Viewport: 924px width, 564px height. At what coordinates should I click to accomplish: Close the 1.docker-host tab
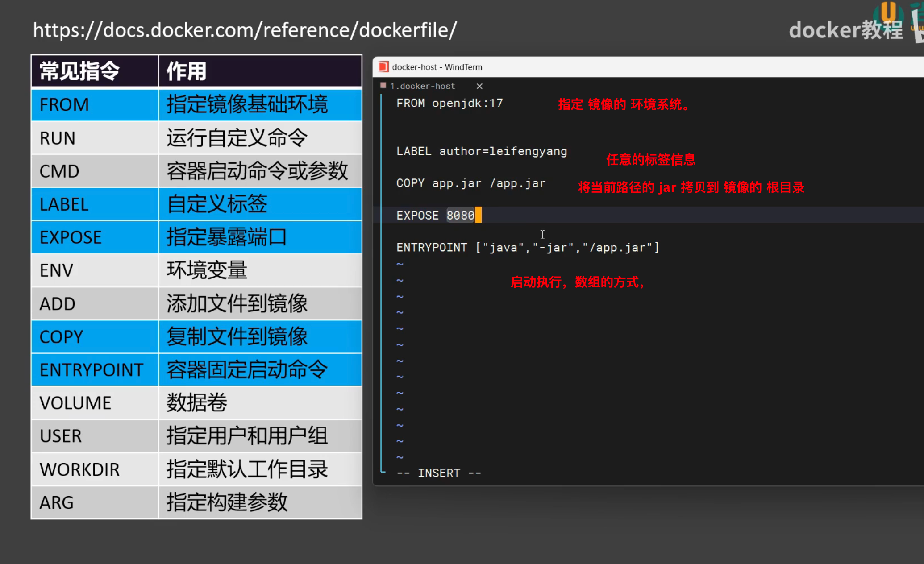479,86
